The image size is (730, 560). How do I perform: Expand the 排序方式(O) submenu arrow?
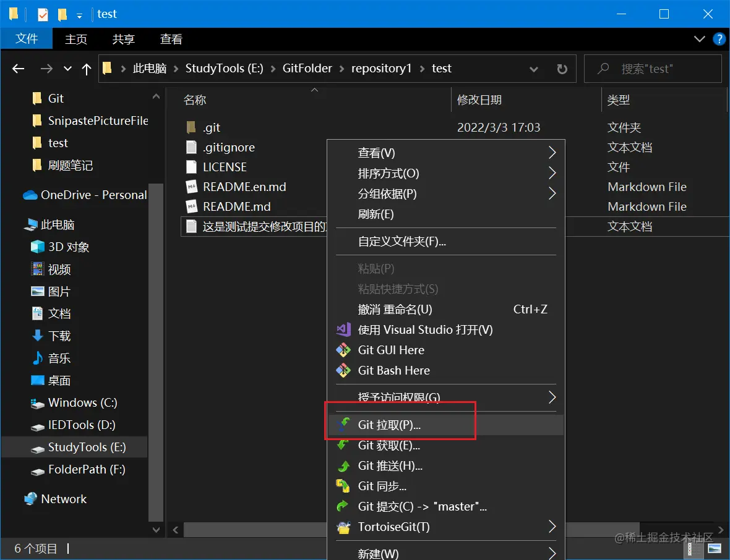coord(552,173)
